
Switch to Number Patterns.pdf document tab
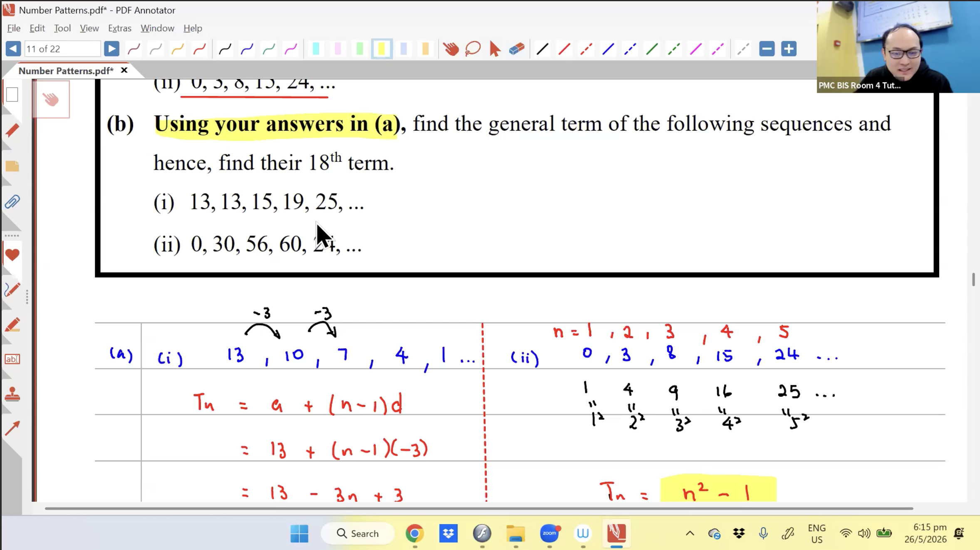pos(66,71)
